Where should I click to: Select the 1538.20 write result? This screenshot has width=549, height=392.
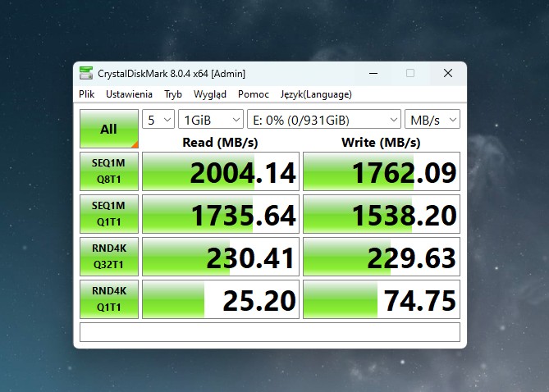[382, 214]
